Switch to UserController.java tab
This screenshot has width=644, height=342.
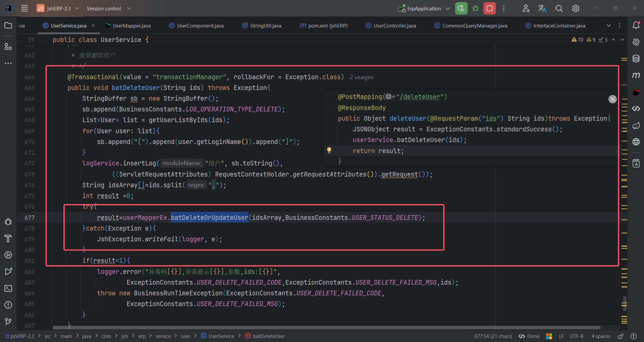391,26
